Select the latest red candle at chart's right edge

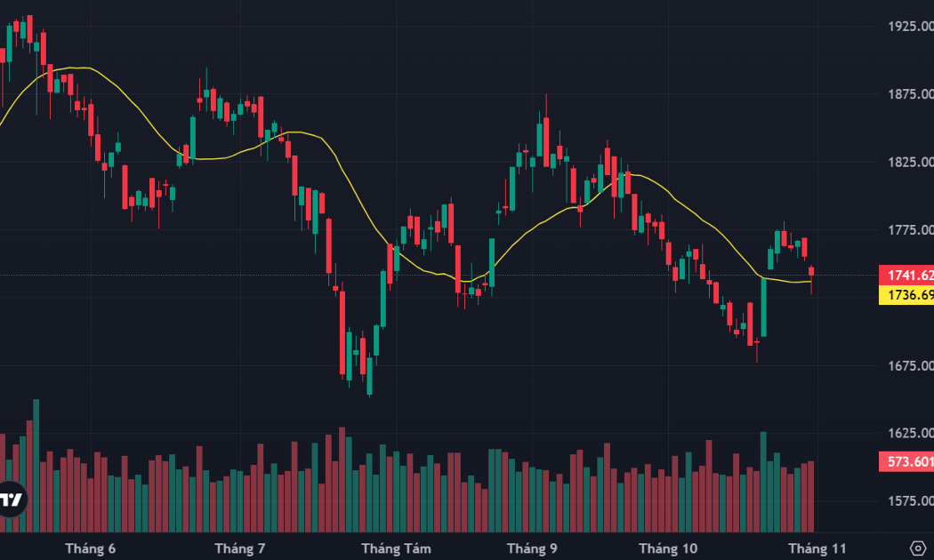[811, 273]
